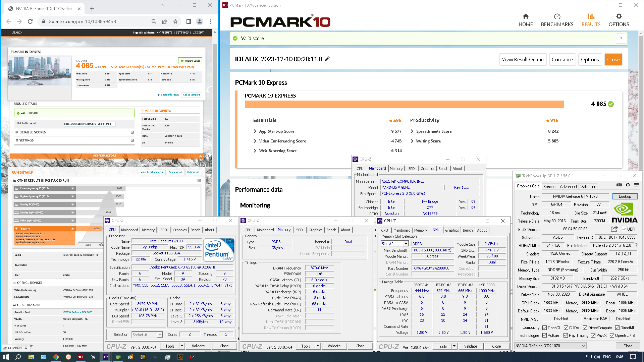Open Bench tab in CPU-Z SPD window
This screenshot has width=644, height=362.
468,230
